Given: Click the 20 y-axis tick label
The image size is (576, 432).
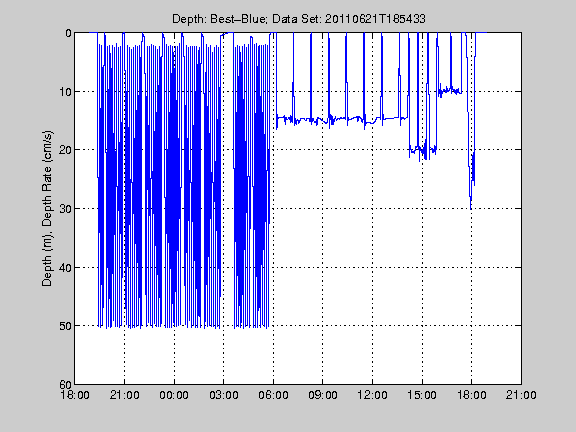Looking at the screenshot, I should tap(65, 150).
